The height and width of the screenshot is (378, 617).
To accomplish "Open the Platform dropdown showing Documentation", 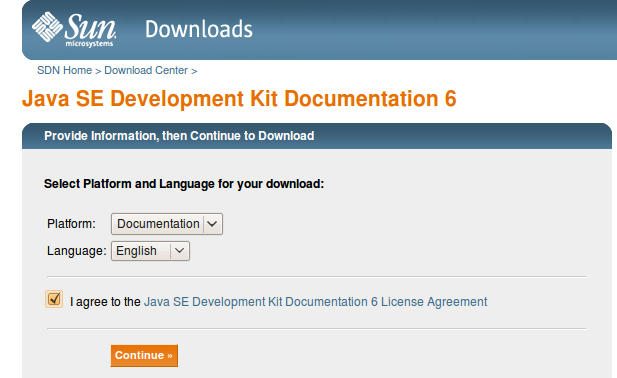I will (167, 224).
